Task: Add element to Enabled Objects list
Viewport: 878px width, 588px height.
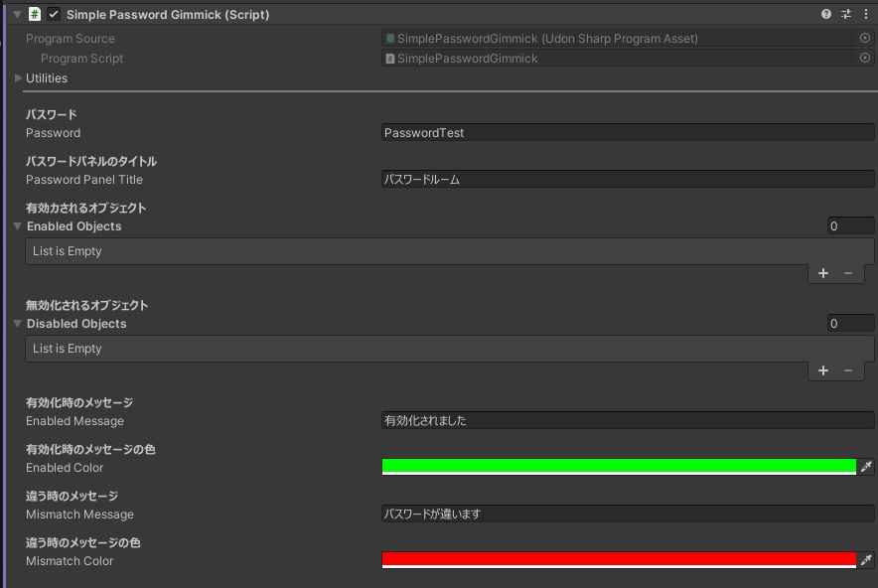Action: tap(823, 273)
